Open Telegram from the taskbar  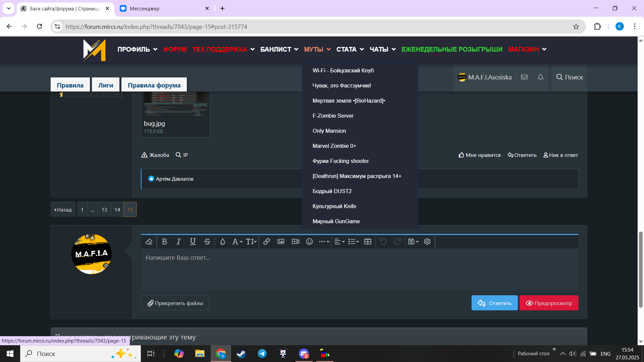click(262, 354)
